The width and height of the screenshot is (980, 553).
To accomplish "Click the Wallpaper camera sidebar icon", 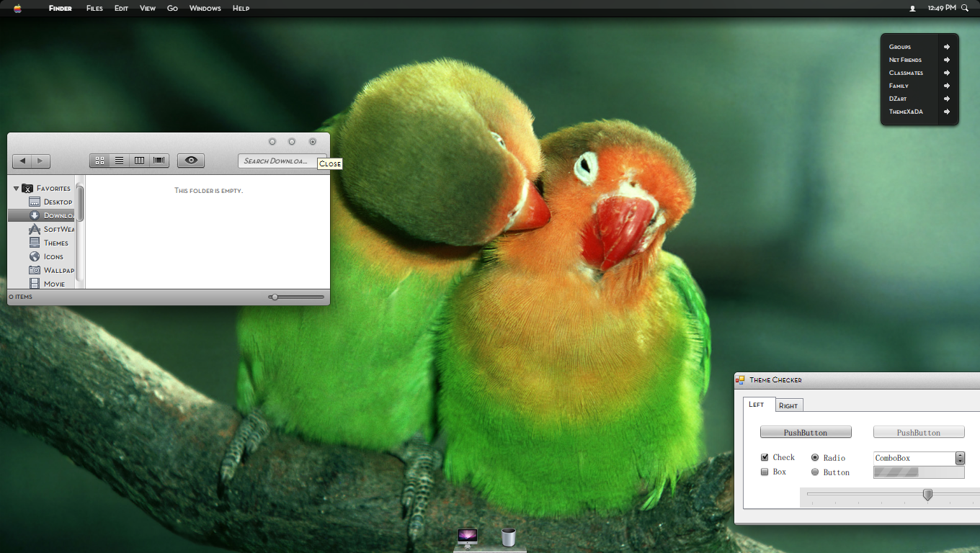I will coord(35,270).
